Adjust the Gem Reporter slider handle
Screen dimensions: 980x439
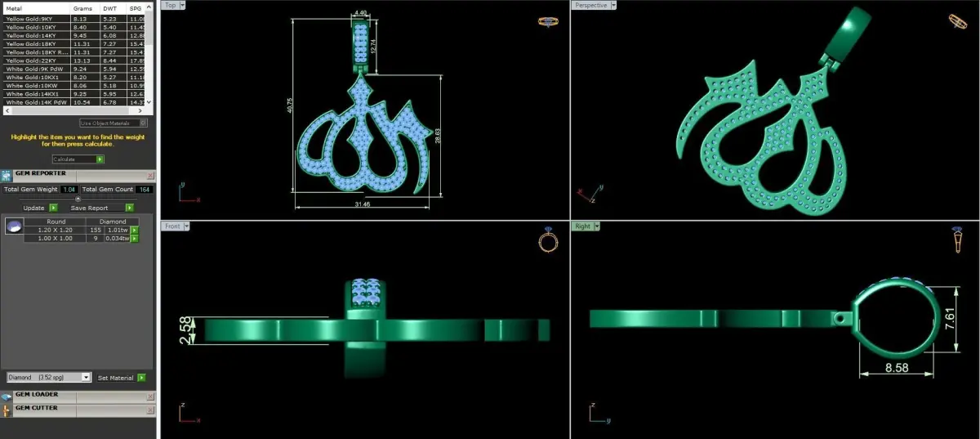(x=78, y=199)
